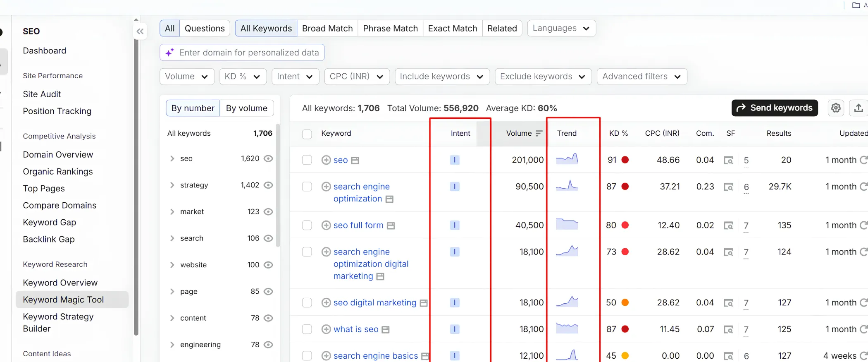Open SERP icon beside 'what is seo' text

(x=386, y=330)
